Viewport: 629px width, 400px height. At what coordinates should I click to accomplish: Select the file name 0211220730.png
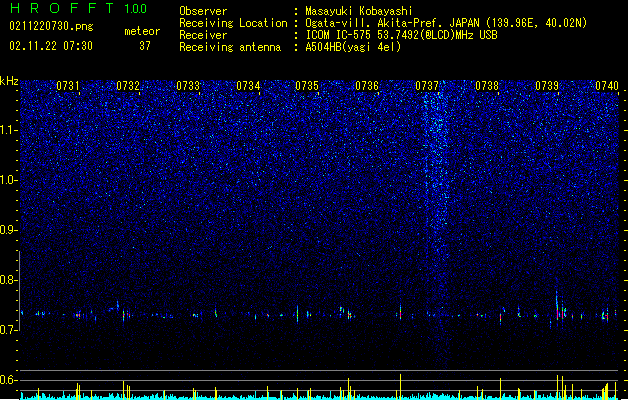tap(51, 27)
